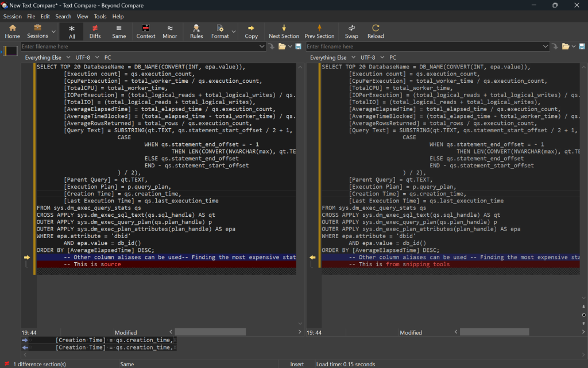Viewport: 588px width, 368px height.
Task: Enable the Same lines filter
Action: tap(119, 31)
